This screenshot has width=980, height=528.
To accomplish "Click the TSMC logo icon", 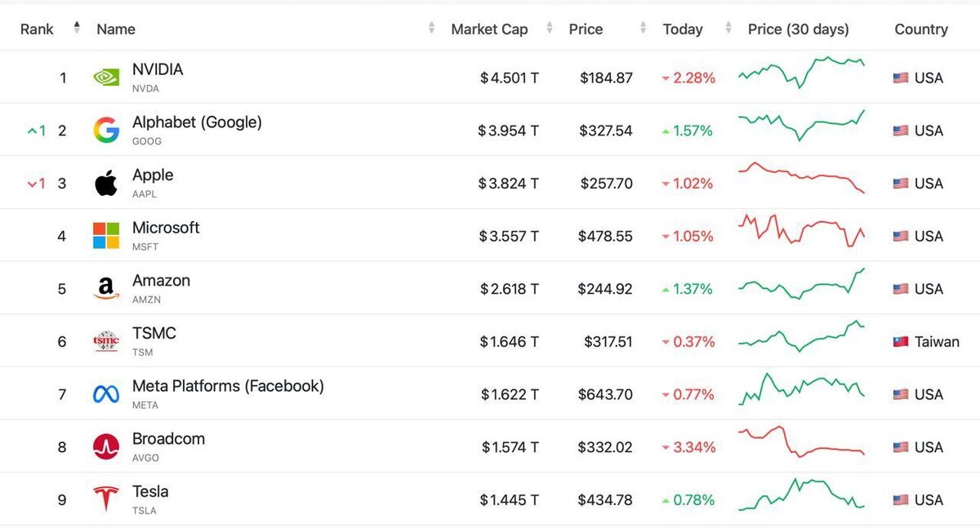I will 106,341.
